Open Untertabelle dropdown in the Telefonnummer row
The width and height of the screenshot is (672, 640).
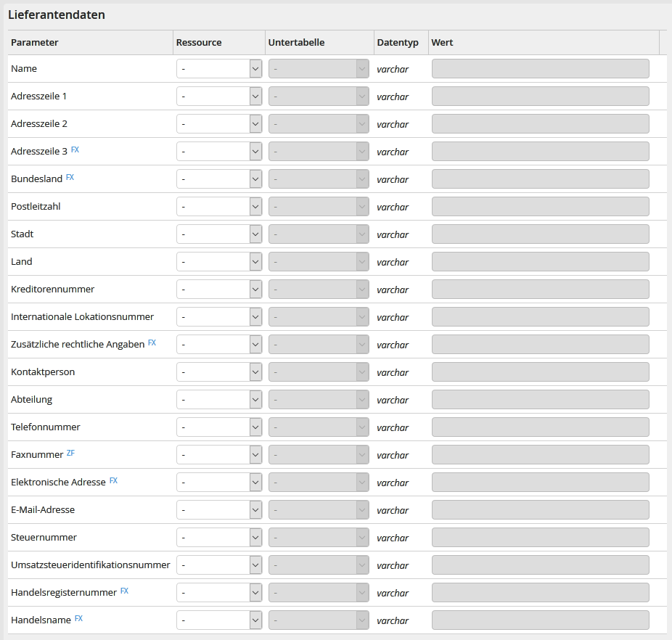(319, 427)
